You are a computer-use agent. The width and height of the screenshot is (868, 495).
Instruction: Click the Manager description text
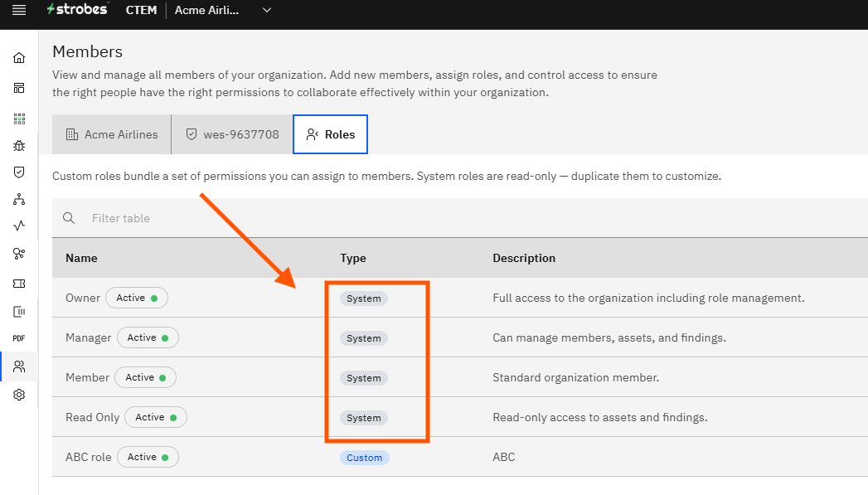pos(609,337)
